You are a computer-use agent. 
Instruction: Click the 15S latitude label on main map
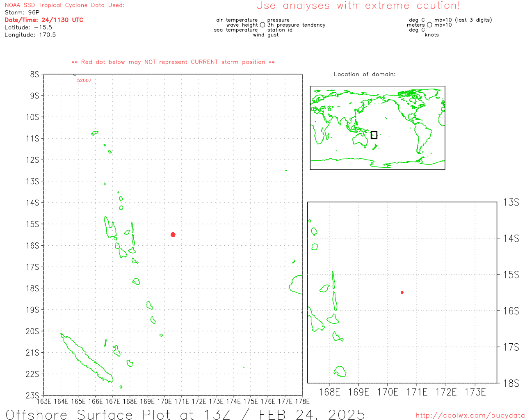[x=32, y=224]
